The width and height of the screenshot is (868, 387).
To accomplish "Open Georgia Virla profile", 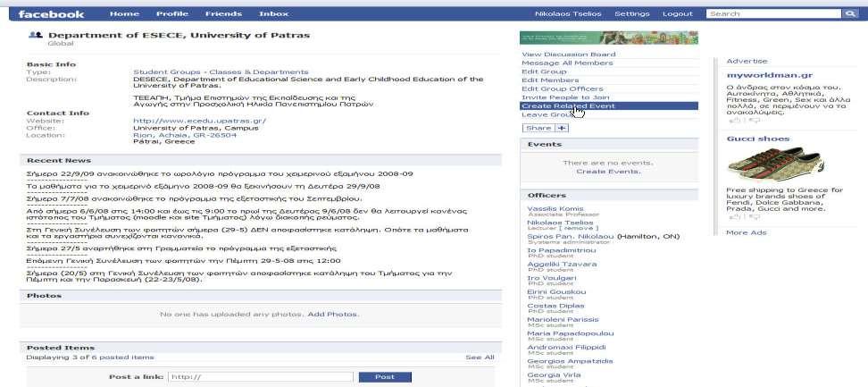I will click(x=554, y=374).
